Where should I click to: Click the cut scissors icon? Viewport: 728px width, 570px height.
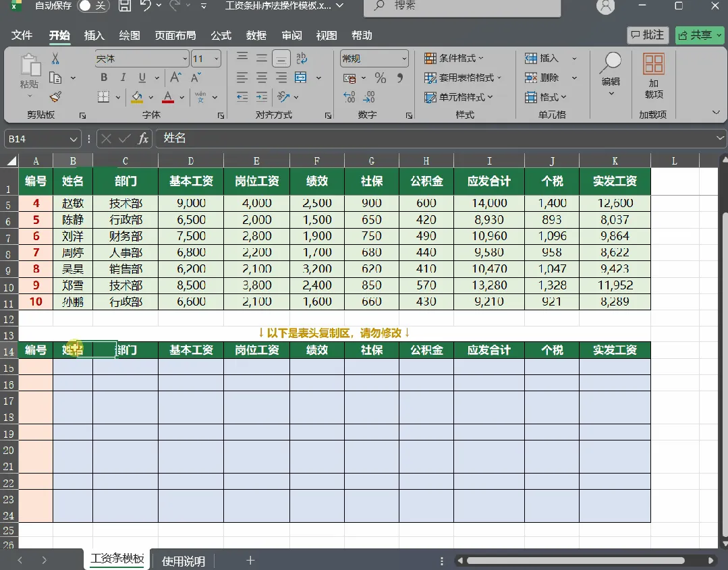(x=55, y=59)
